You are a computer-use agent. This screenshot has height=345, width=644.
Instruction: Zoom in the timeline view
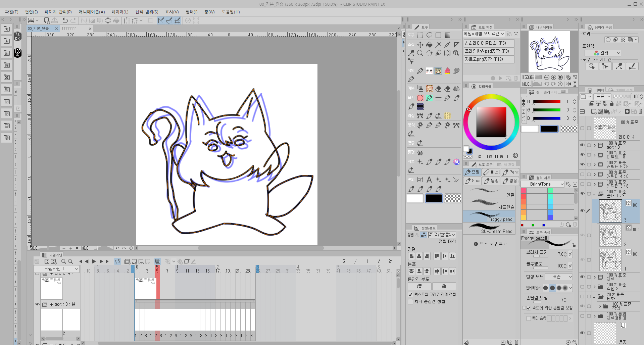coord(70,261)
